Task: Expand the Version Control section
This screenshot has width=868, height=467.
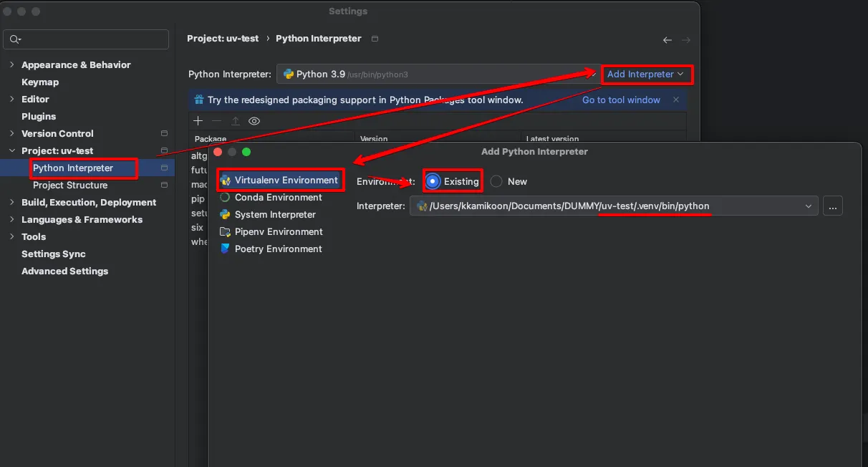Action: coord(11,133)
